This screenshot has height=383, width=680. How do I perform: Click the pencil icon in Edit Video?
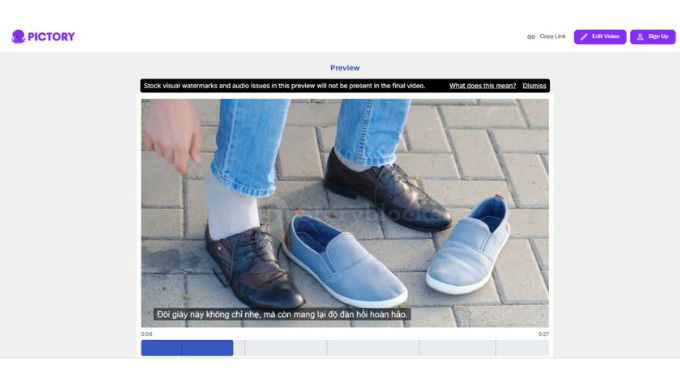point(584,37)
